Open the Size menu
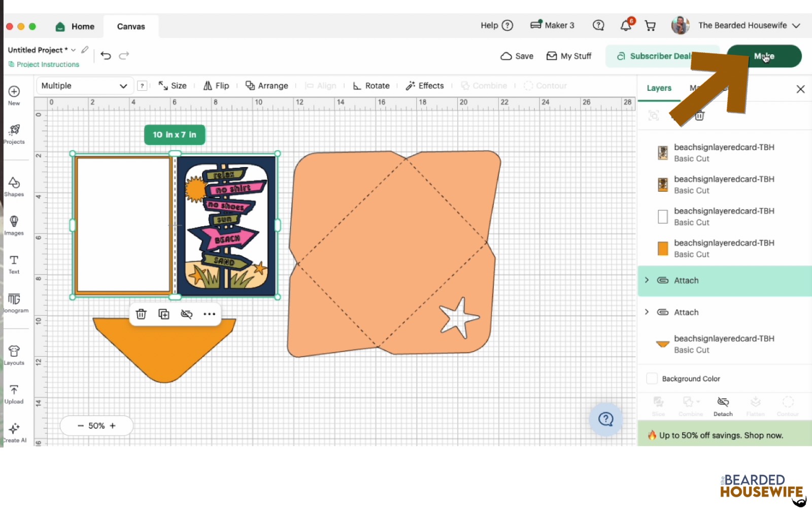 173,86
